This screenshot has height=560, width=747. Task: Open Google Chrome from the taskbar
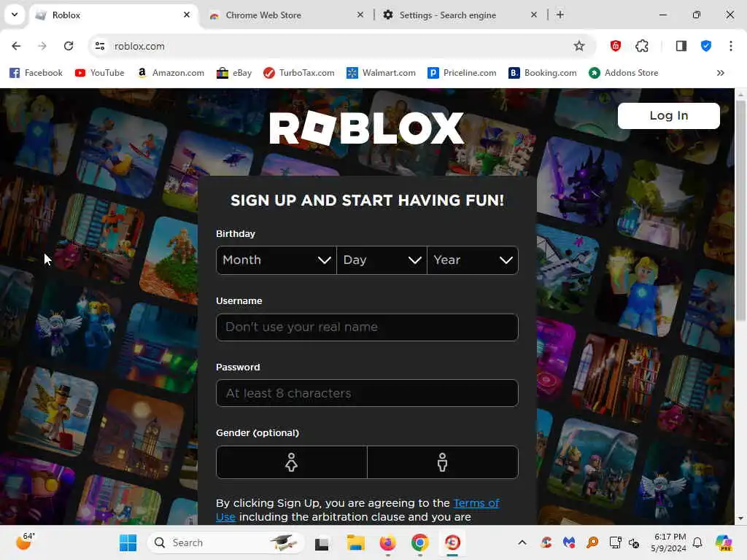[x=420, y=542]
